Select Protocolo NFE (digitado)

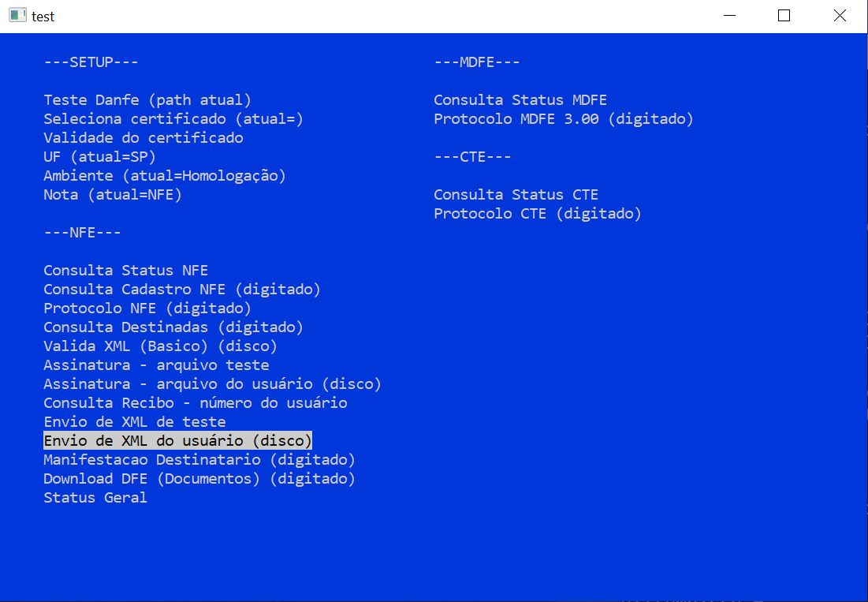147,308
